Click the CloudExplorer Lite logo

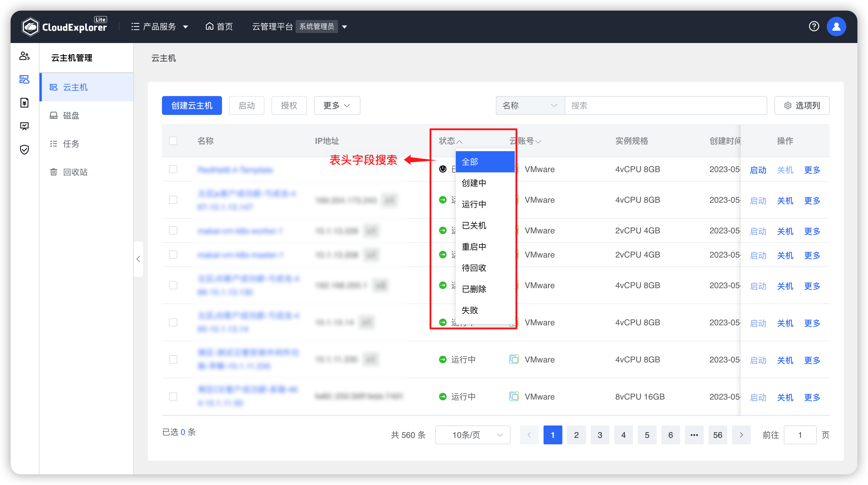click(64, 26)
